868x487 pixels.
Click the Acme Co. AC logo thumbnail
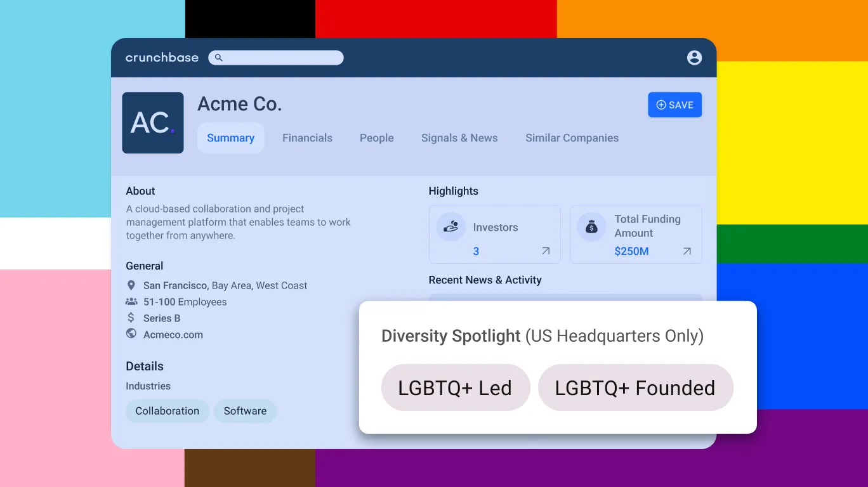click(153, 123)
